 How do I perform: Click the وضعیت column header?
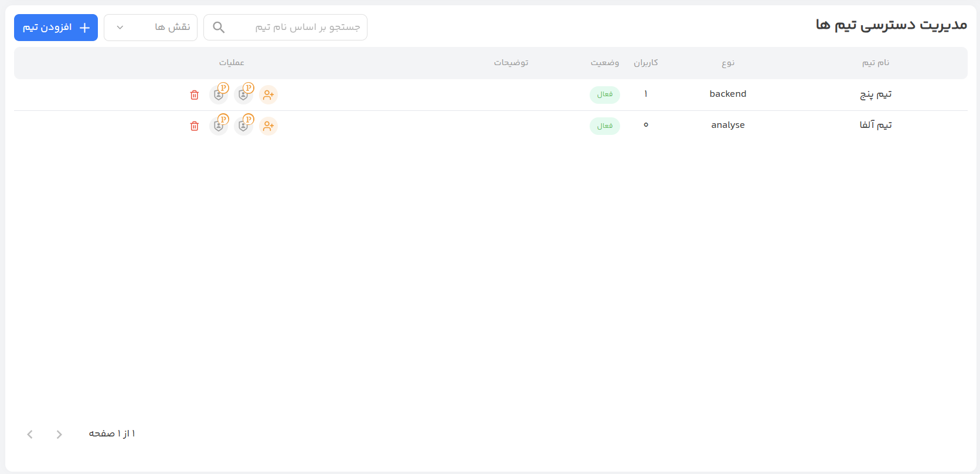pos(605,63)
